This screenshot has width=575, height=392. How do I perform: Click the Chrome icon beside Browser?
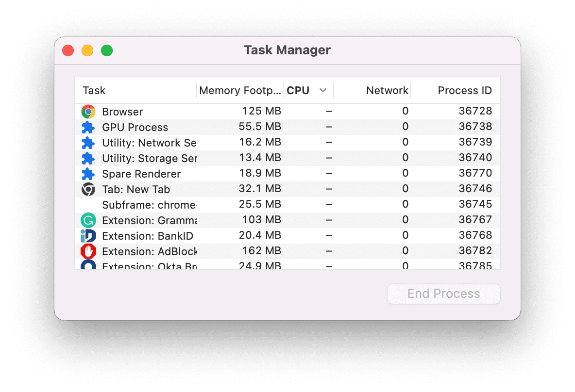88,112
